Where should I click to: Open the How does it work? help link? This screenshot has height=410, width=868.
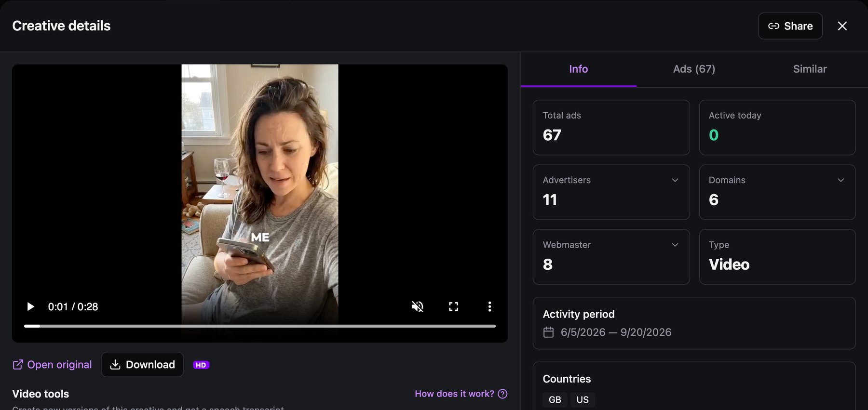[x=461, y=394]
